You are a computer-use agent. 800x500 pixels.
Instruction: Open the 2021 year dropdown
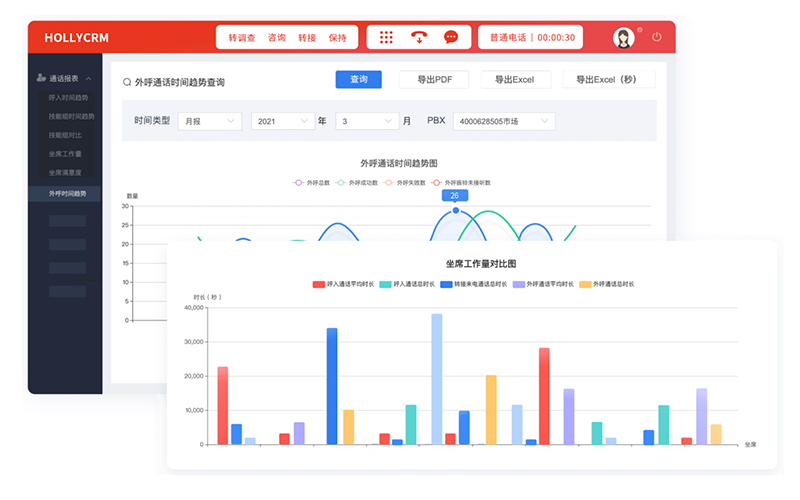point(282,121)
